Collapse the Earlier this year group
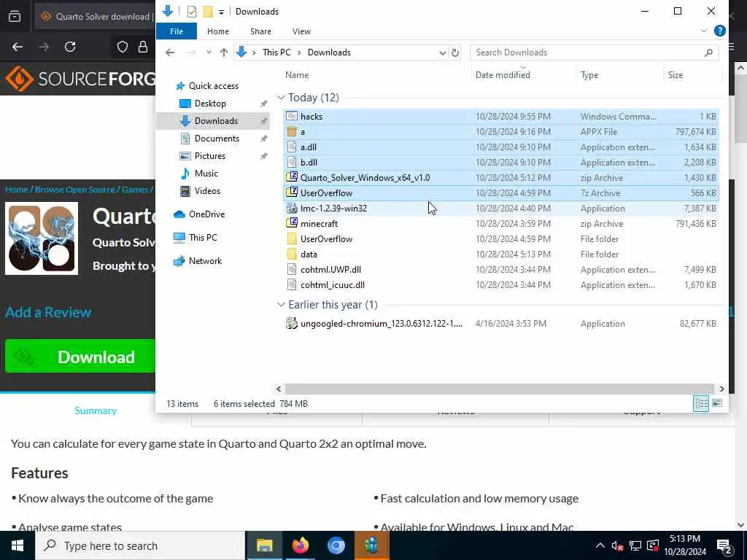This screenshot has width=747, height=560. click(x=281, y=305)
